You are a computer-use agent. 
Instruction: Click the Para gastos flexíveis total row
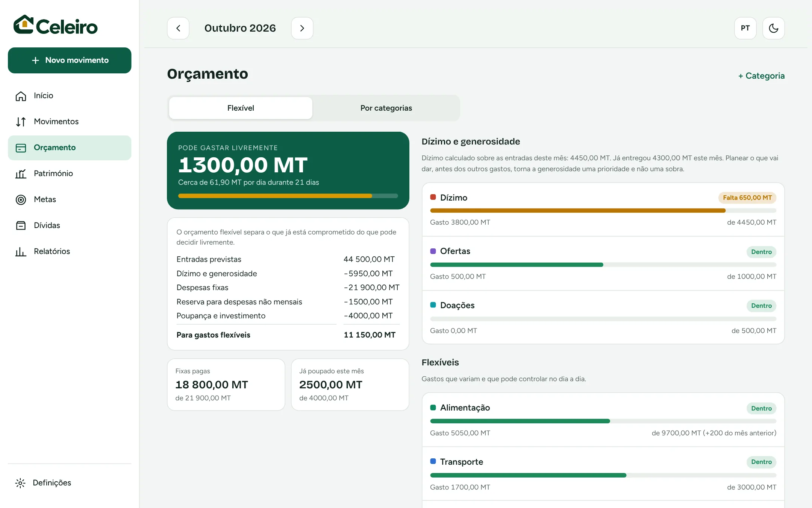pyautogui.click(x=288, y=335)
